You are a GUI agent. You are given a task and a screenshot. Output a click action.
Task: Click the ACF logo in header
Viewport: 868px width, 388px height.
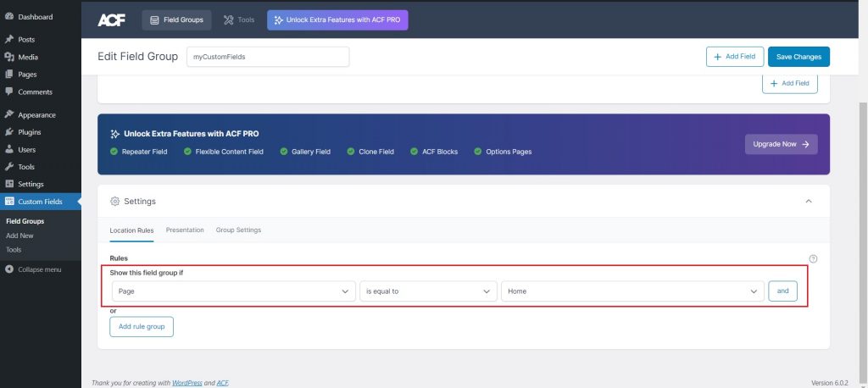[x=111, y=20]
